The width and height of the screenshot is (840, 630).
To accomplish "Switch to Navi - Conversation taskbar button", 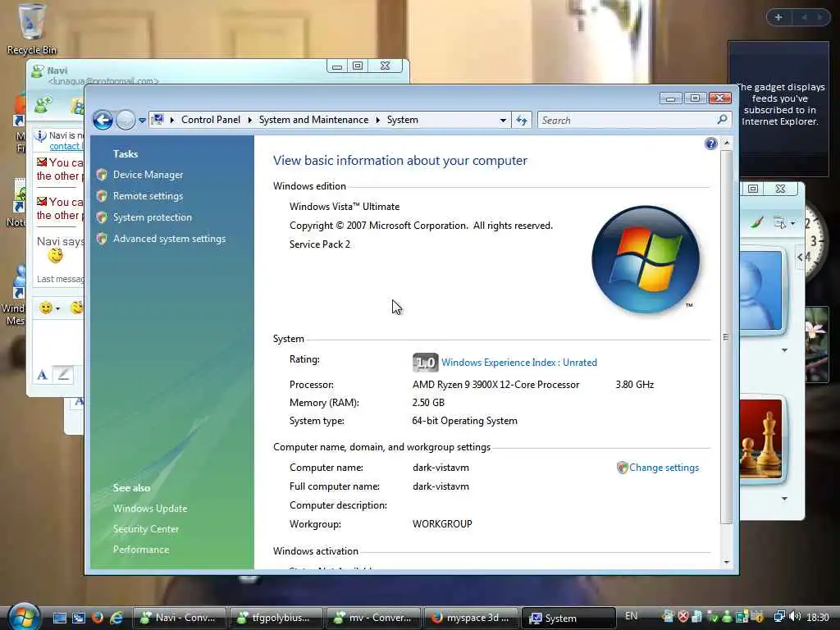I will click(179, 618).
